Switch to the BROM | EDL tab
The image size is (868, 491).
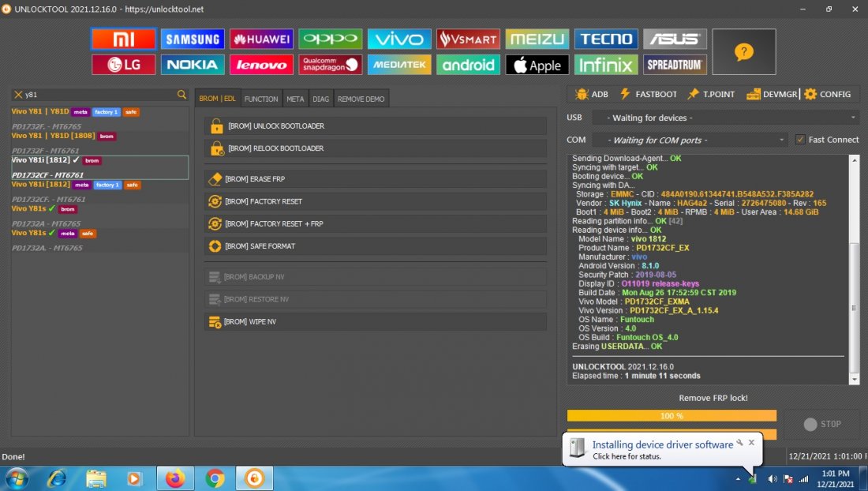point(218,99)
